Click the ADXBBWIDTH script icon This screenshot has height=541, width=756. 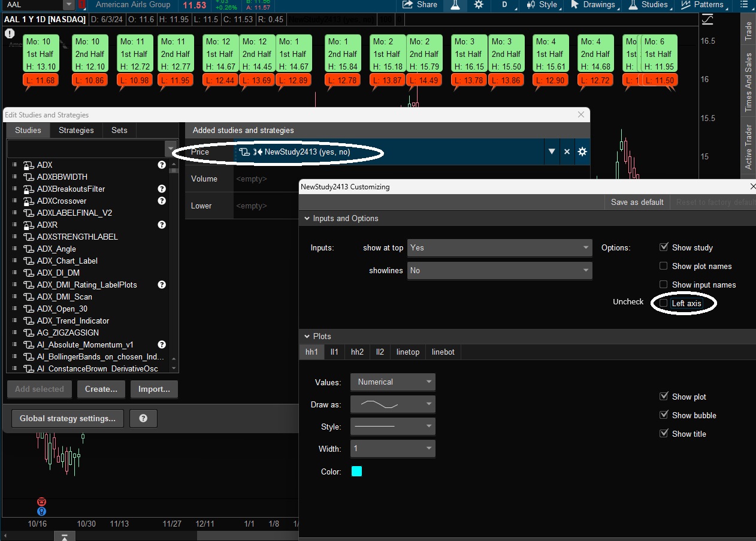click(x=28, y=177)
